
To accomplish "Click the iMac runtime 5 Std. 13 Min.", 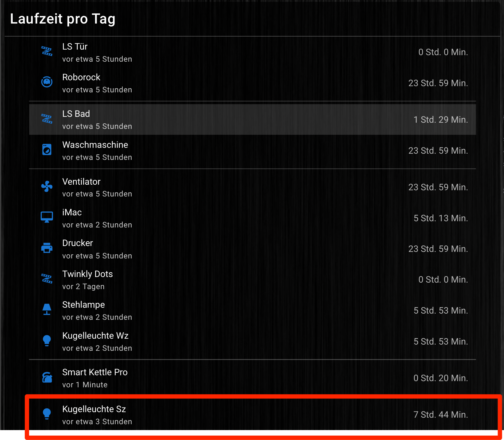I will tap(440, 218).
